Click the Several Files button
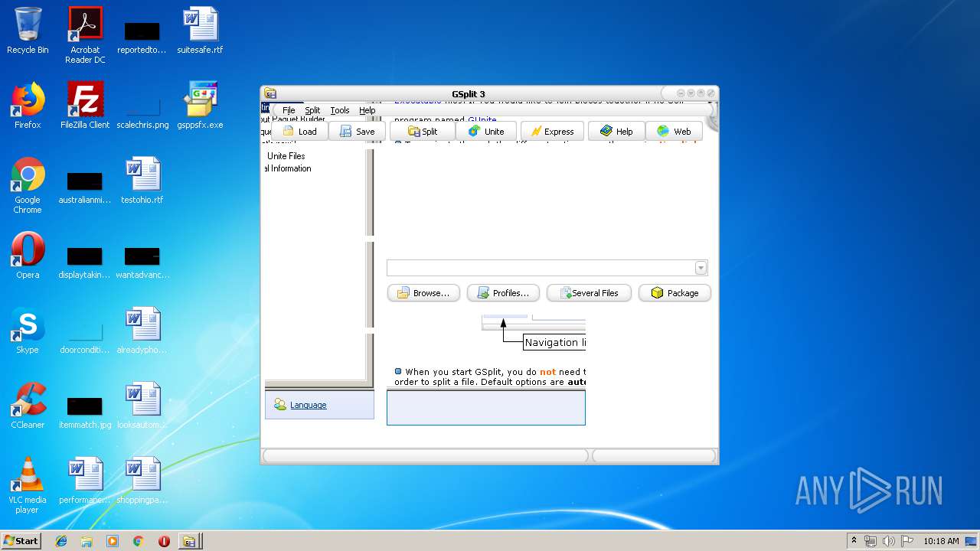980x551 pixels. [x=589, y=293]
